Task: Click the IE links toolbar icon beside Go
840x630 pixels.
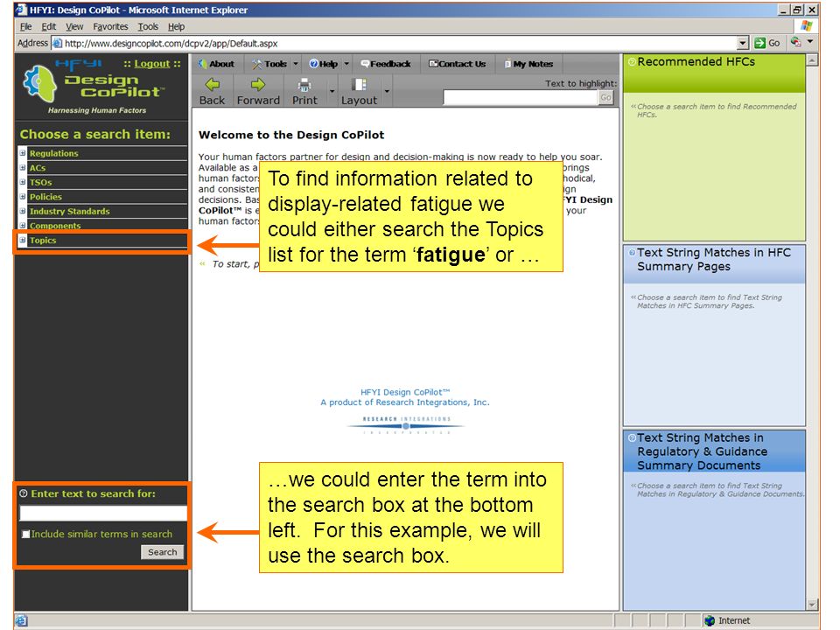Action: [x=796, y=42]
